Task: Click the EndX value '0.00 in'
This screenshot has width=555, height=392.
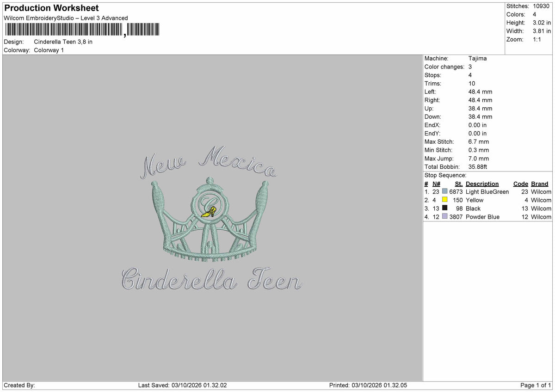Action: click(477, 125)
